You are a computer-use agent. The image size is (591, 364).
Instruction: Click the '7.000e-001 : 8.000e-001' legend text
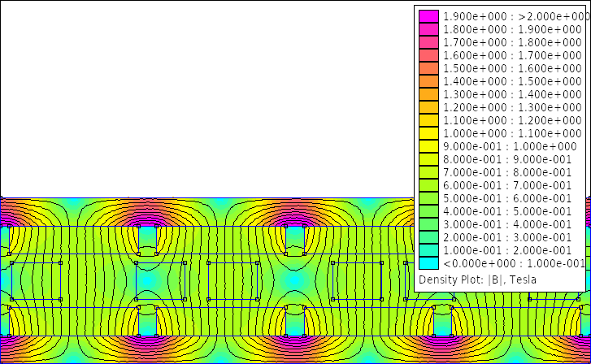pos(507,172)
